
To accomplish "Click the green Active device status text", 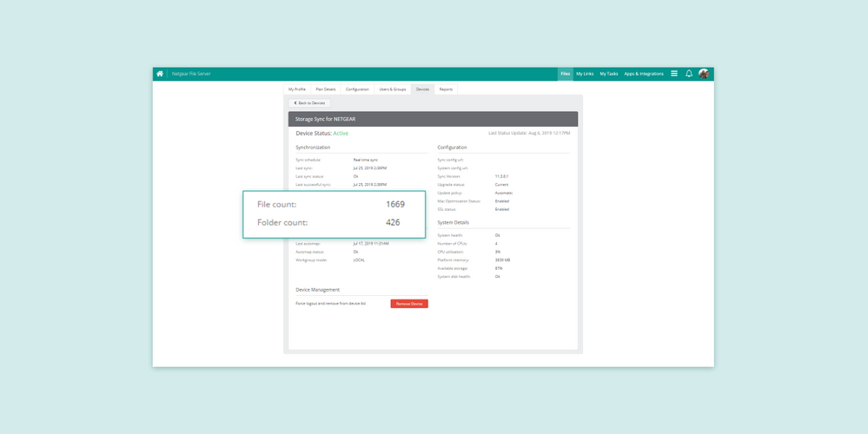I will [341, 134].
